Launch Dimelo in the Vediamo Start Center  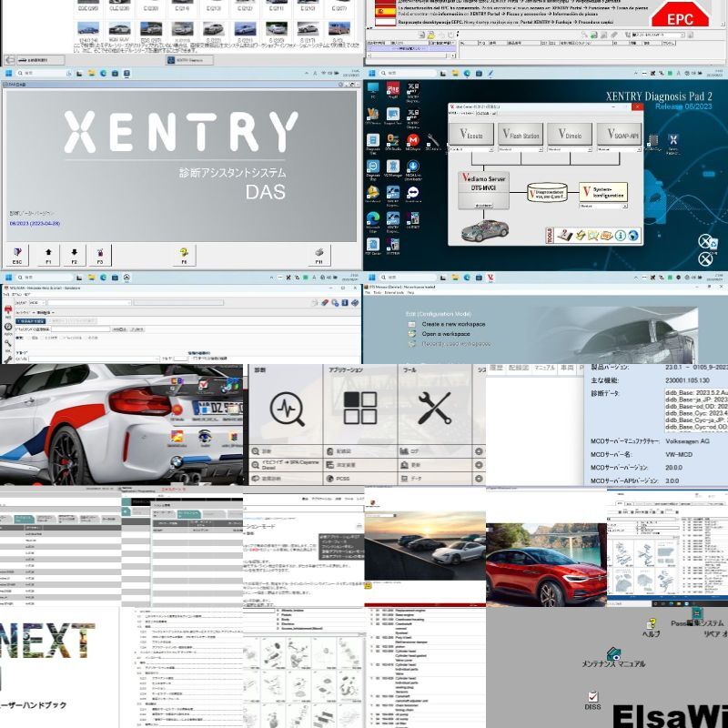pyautogui.click(x=570, y=135)
